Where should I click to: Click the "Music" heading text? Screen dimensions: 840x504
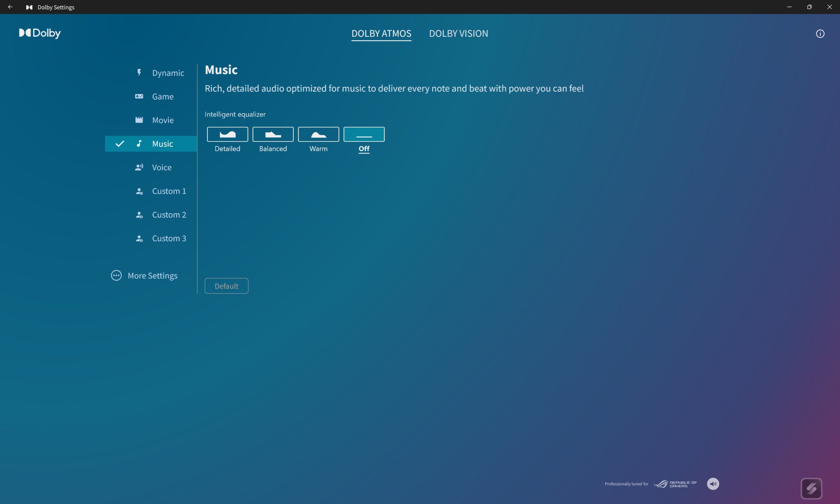tap(221, 70)
